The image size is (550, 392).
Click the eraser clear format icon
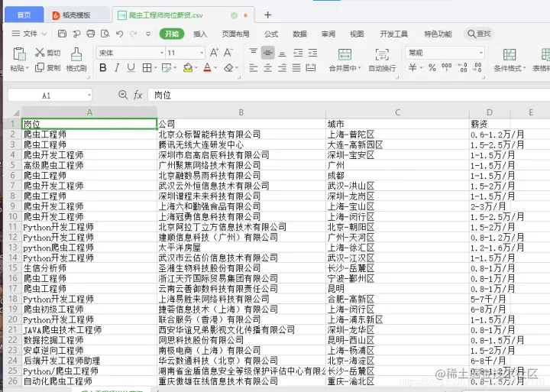click(x=228, y=67)
